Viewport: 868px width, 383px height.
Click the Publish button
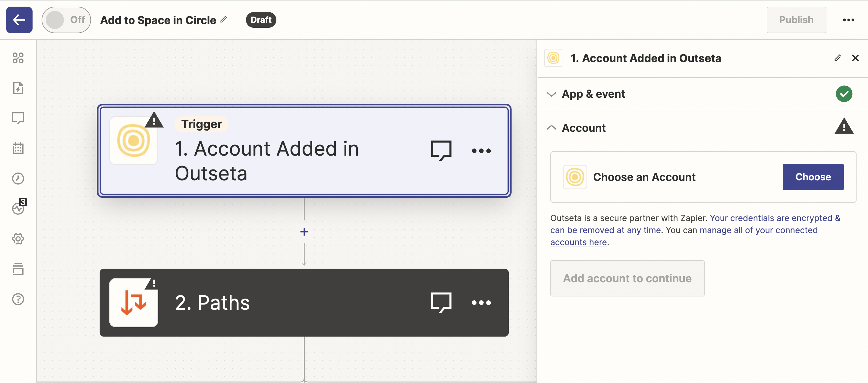point(796,20)
